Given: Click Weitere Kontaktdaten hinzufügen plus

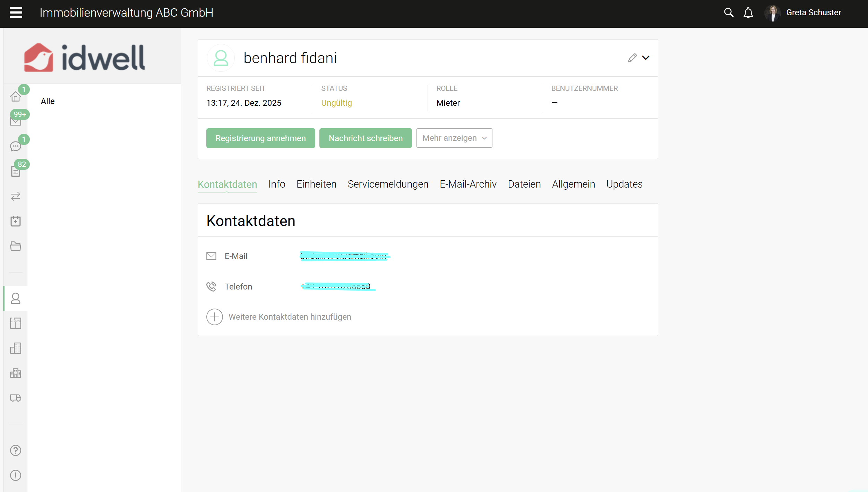Looking at the screenshot, I should pos(215,317).
